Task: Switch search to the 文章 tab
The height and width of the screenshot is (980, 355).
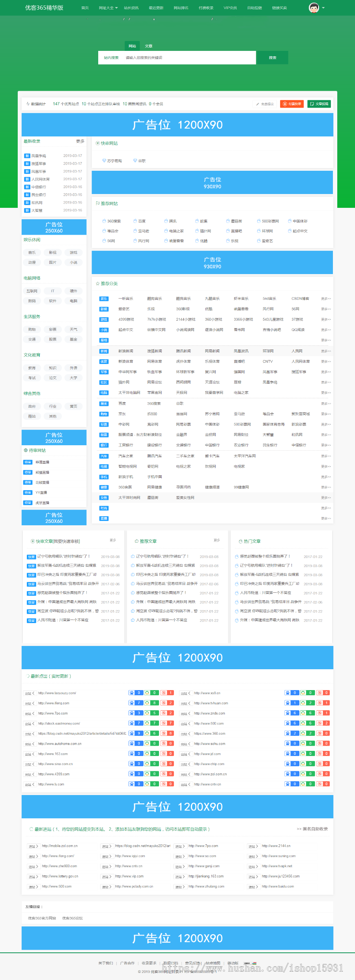Action: point(149,46)
